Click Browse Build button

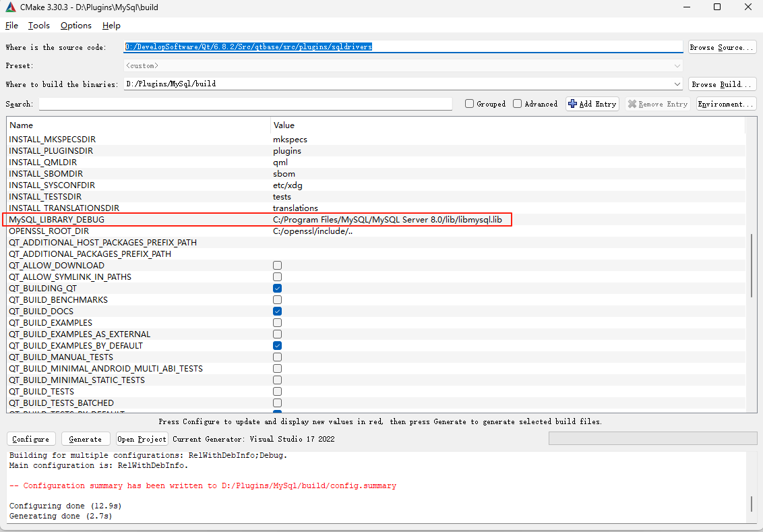pyautogui.click(x=722, y=84)
